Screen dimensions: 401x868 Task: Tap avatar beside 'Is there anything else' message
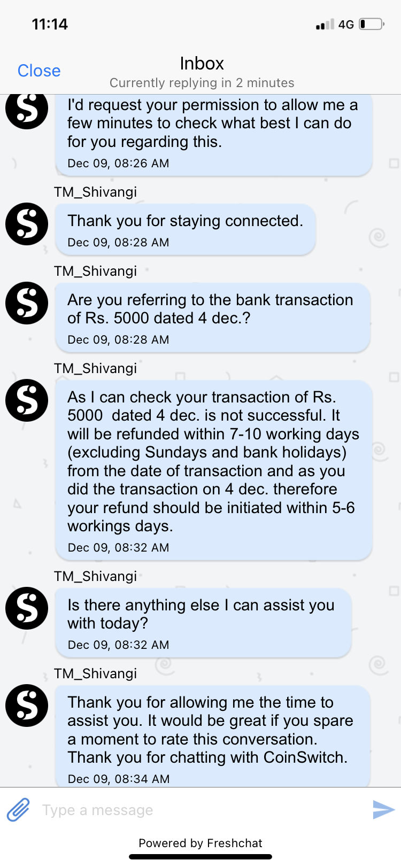[27, 608]
